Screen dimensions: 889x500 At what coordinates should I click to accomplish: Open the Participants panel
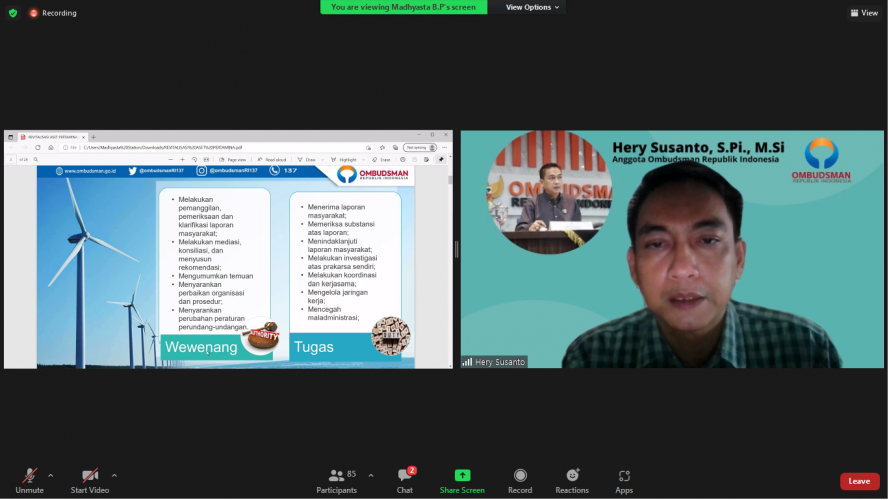click(x=336, y=478)
